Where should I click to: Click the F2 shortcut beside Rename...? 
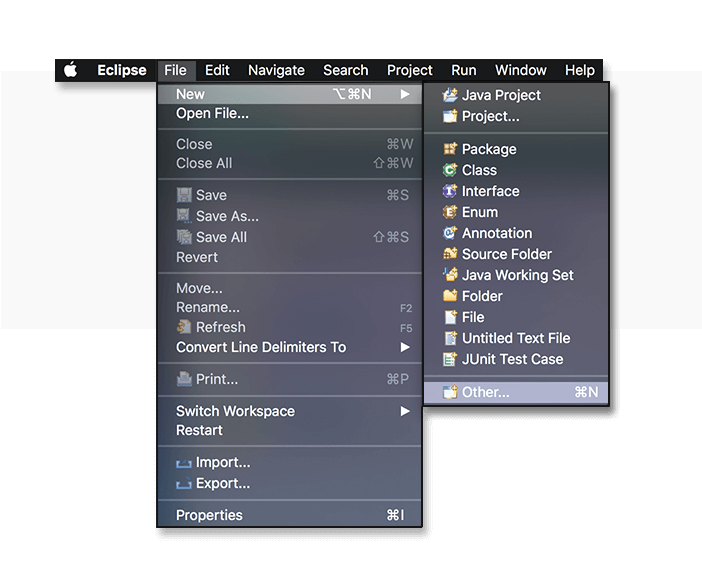click(x=406, y=308)
